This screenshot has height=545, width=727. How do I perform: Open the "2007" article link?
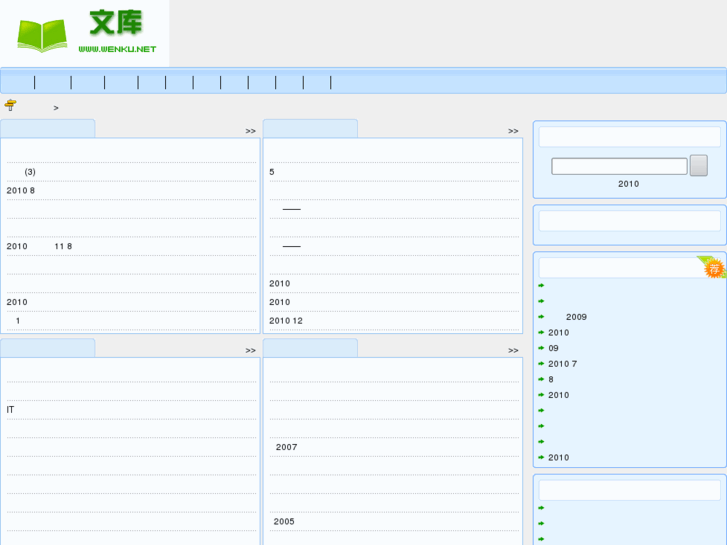(x=286, y=447)
